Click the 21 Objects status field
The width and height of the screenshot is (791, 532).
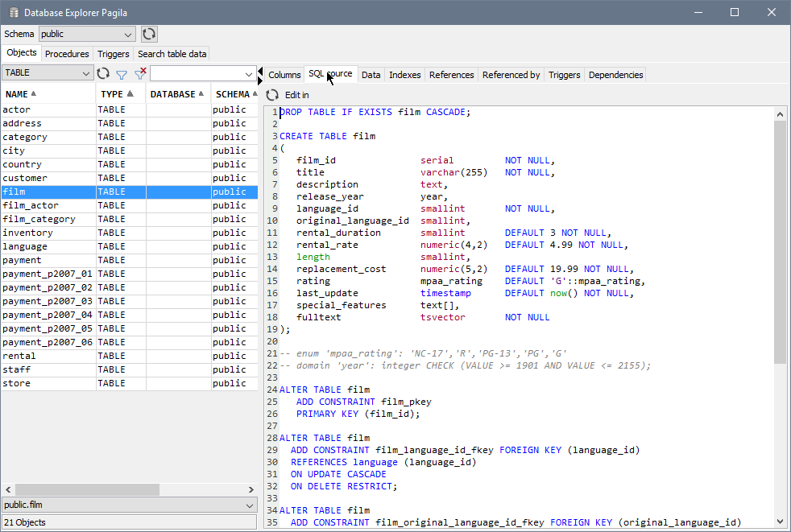point(130,522)
